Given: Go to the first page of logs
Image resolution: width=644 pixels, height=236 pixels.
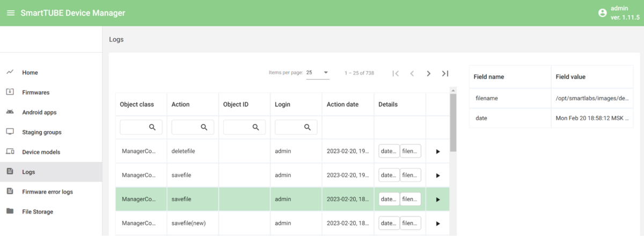Looking at the screenshot, I should click(x=396, y=73).
